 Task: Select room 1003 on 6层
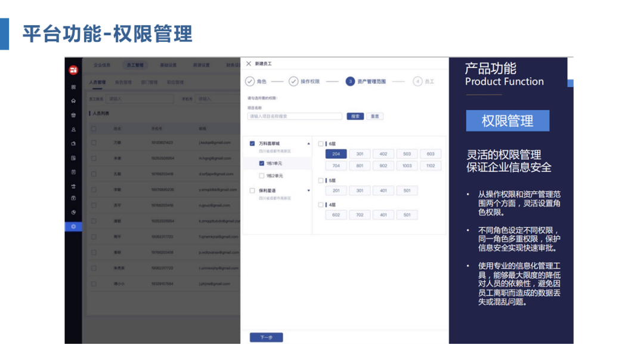(x=407, y=165)
